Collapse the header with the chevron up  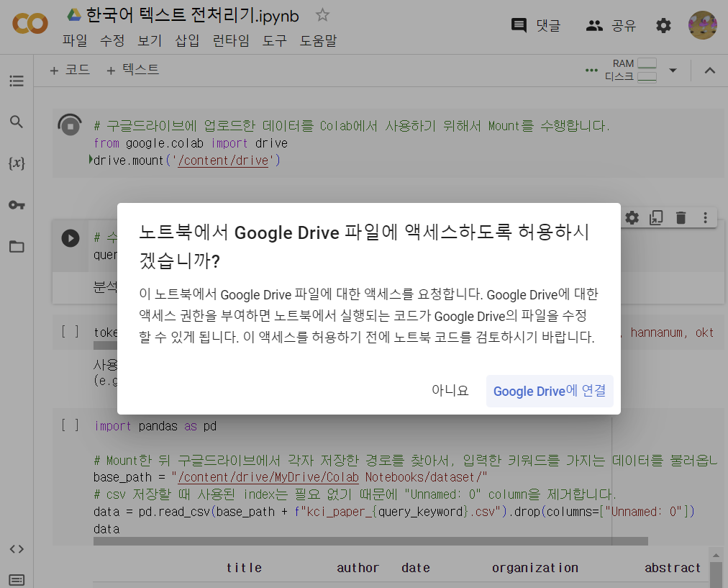point(710,71)
